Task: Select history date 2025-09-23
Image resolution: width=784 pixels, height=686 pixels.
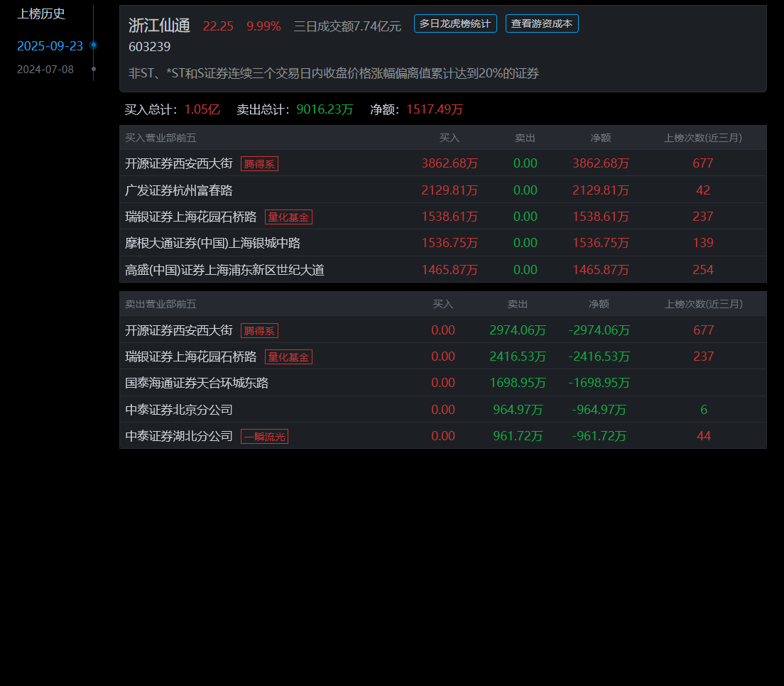Action: 50,46
